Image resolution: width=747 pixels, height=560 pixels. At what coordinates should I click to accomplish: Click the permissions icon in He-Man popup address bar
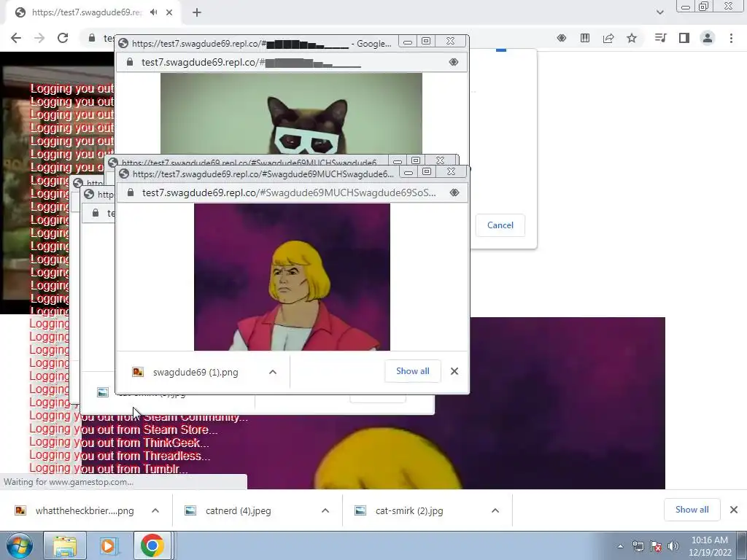(454, 192)
